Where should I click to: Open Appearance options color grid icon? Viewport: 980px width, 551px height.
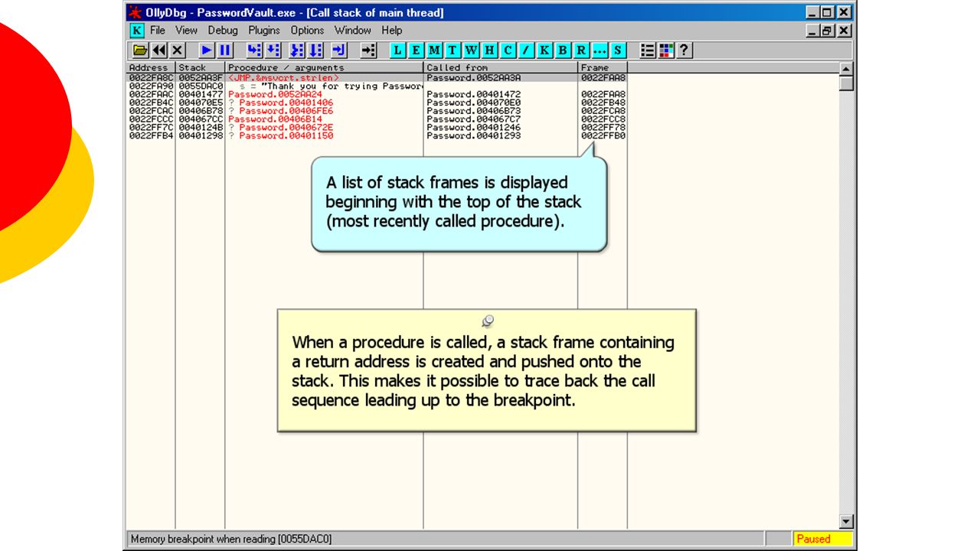tap(666, 51)
